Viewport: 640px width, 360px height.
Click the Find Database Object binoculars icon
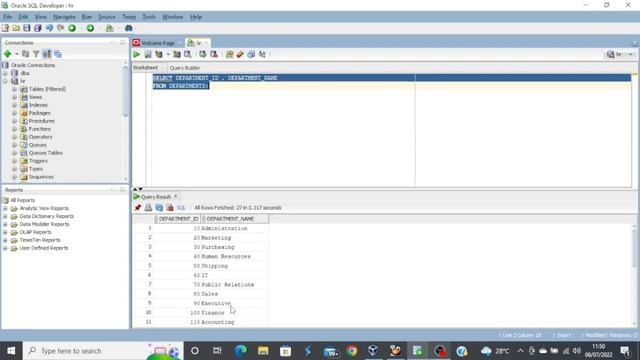[x=129, y=28]
